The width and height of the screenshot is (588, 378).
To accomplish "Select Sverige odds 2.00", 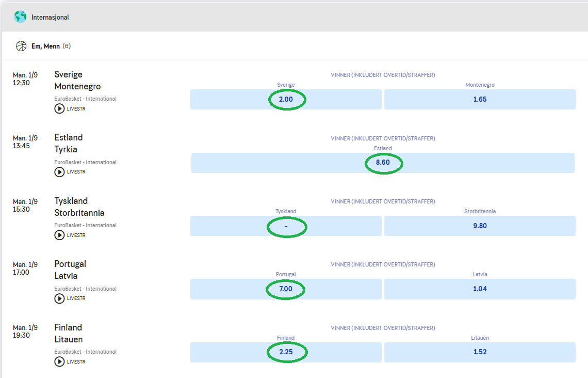I will pyautogui.click(x=286, y=99).
